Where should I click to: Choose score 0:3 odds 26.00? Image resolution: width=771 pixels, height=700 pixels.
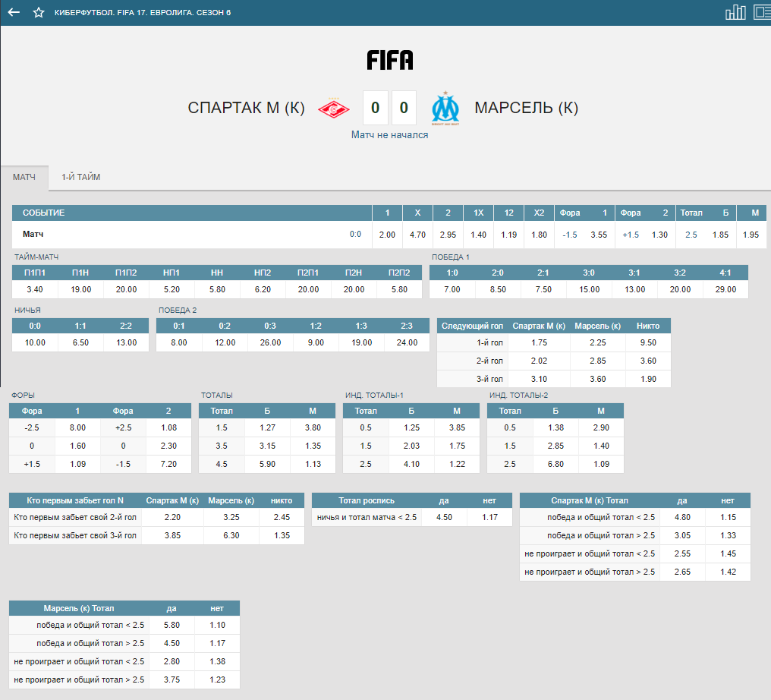pyautogui.click(x=270, y=342)
